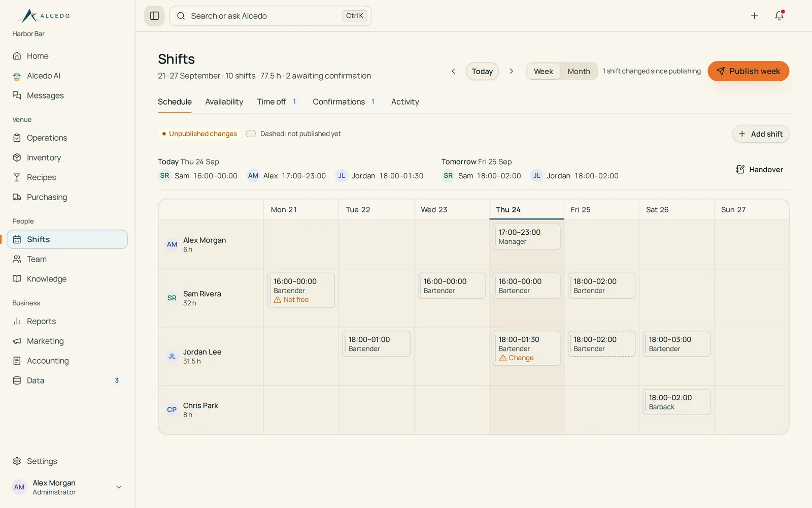Open Handover
Viewport: 812px width, 508px height.
pos(759,170)
